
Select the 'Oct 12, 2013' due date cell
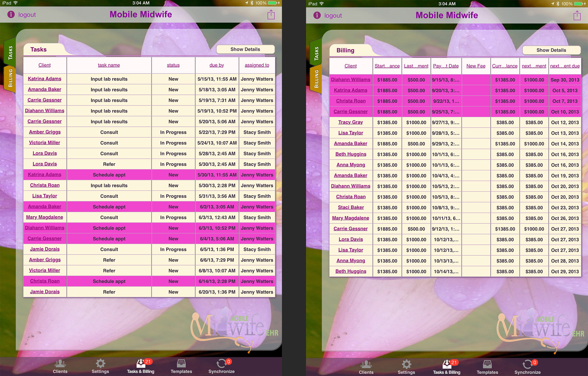point(565,122)
